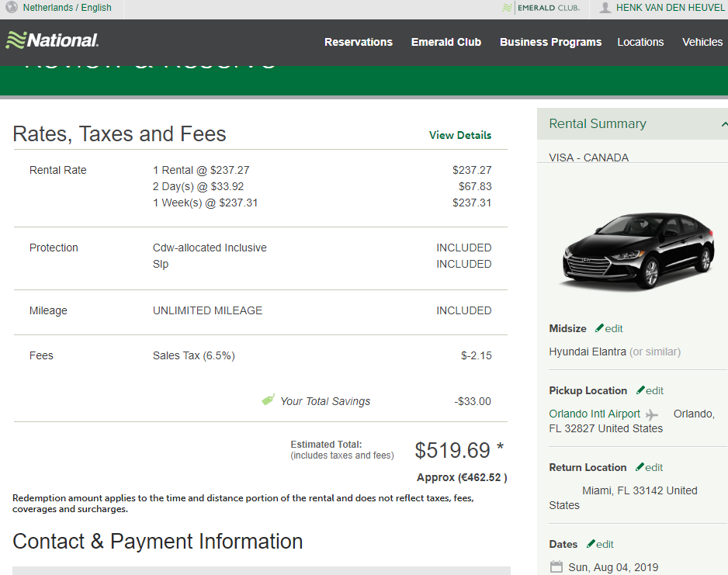The image size is (728, 575).
Task: Click the Sales Tax (6.5%) fee line
Action: pyautogui.click(x=194, y=356)
